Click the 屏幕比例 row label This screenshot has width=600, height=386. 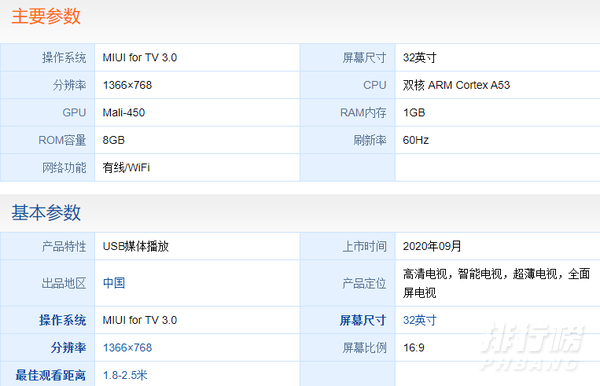(364, 348)
